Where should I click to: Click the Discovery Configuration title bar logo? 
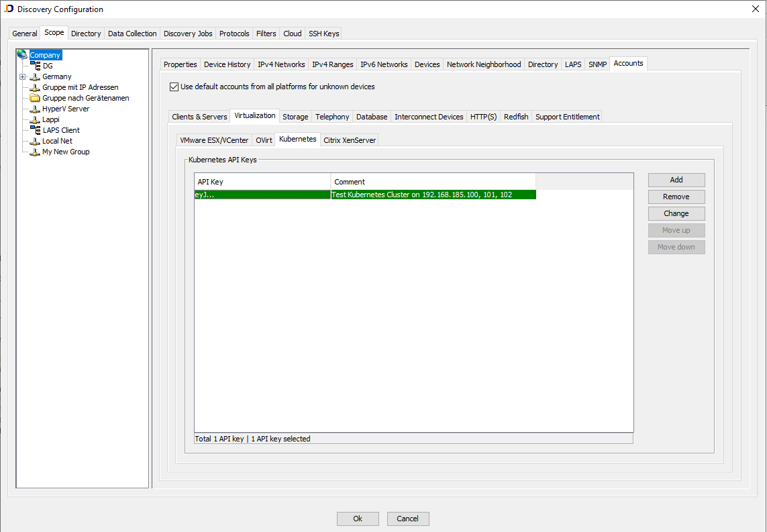(x=10, y=9)
